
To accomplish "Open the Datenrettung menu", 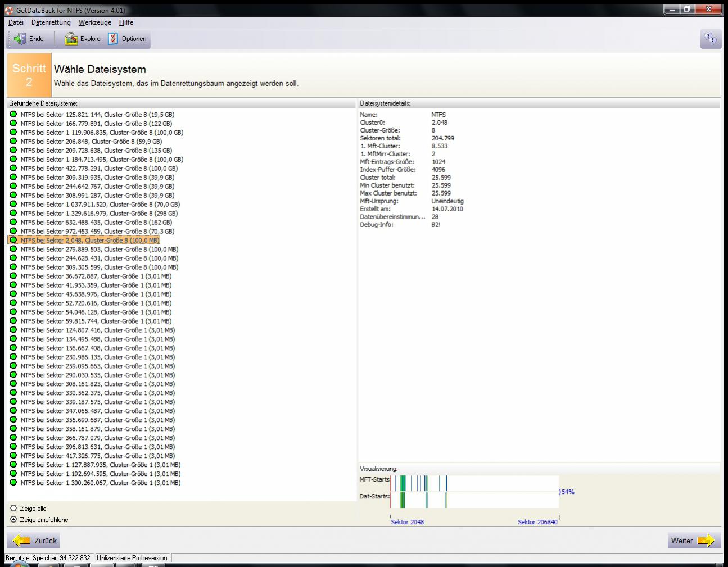I will coord(51,22).
